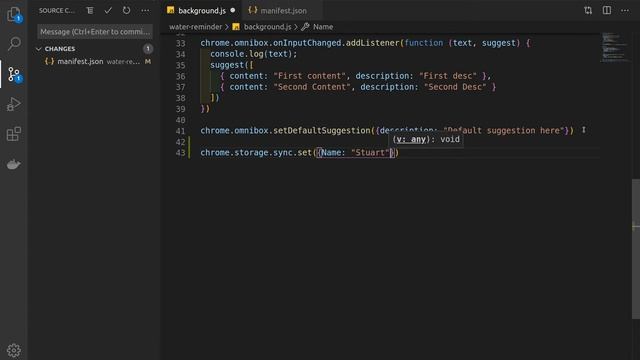Click View as Tree icon in Source Control
The image size is (640, 360).
[90, 11]
